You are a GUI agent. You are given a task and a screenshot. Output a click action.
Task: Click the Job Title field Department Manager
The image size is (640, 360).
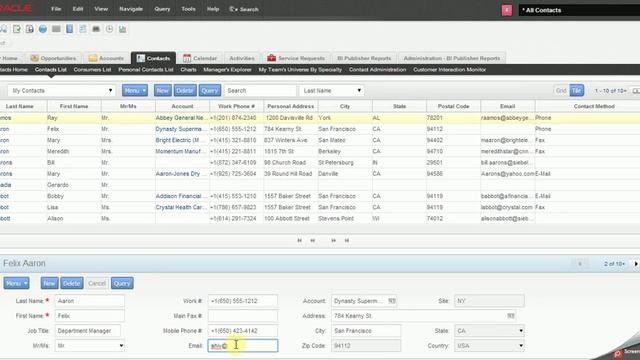click(x=88, y=331)
